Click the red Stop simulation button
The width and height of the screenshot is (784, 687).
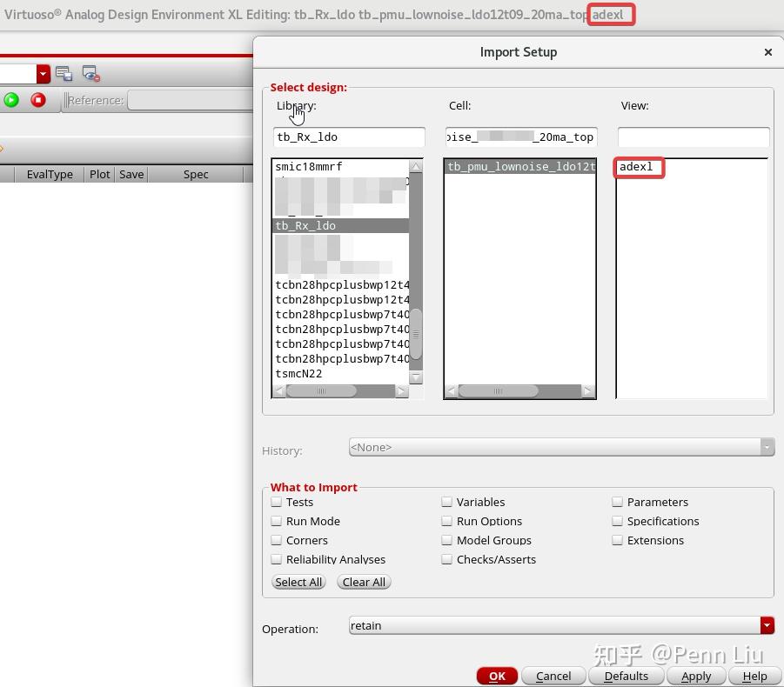point(38,100)
